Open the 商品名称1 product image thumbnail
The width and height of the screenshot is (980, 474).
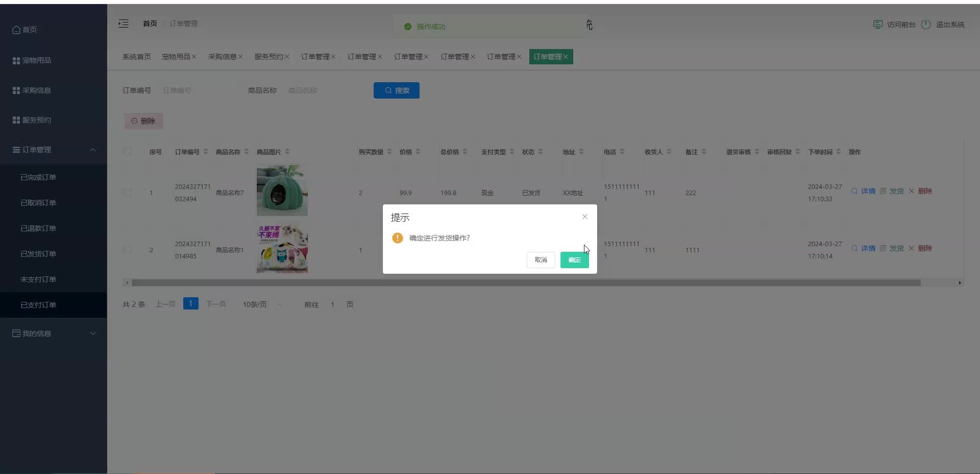click(x=282, y=248)
